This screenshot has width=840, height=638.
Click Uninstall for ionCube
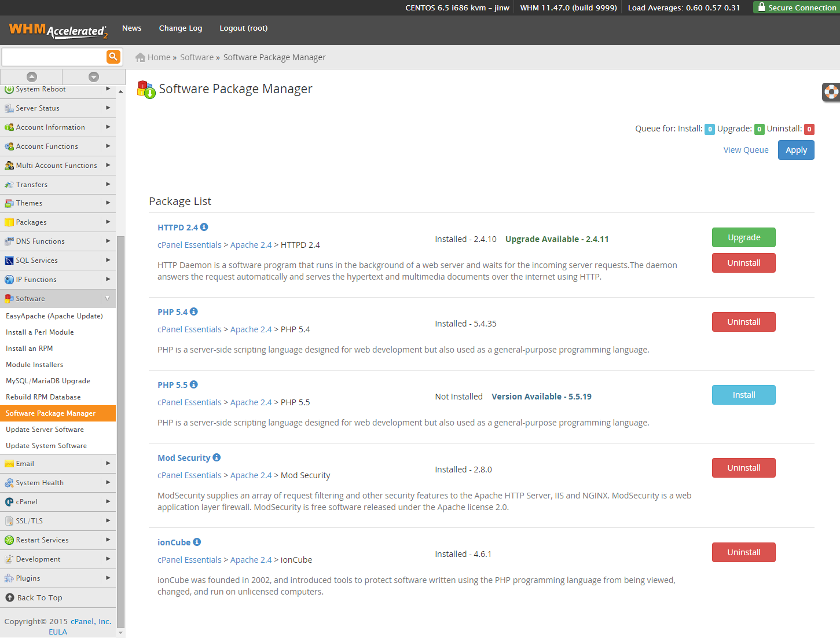[x=744, y=552]
